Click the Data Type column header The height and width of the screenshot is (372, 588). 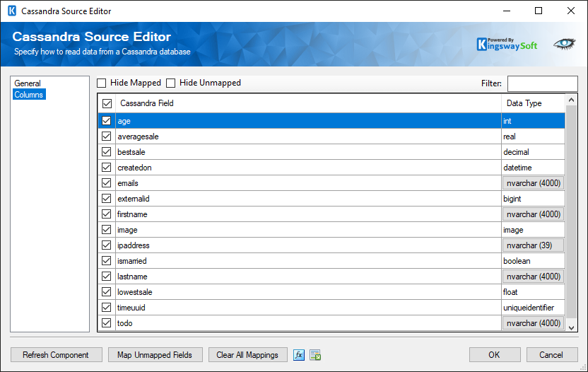533,103
